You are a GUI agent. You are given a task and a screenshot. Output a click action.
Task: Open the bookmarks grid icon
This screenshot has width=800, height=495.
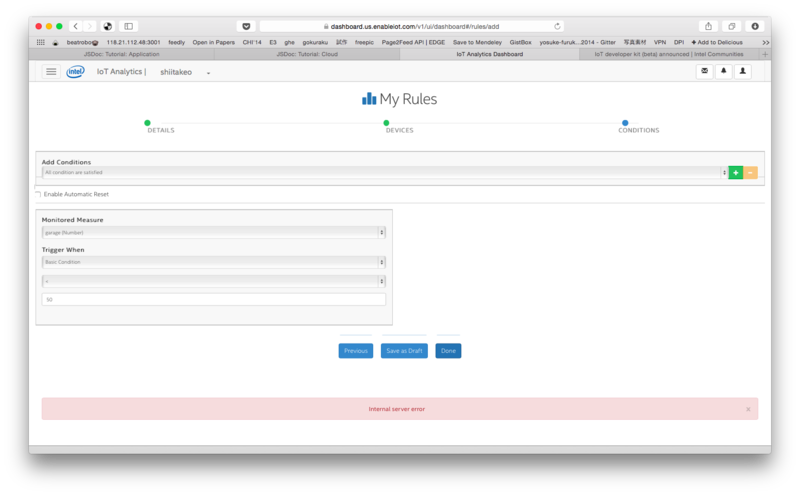41,42
